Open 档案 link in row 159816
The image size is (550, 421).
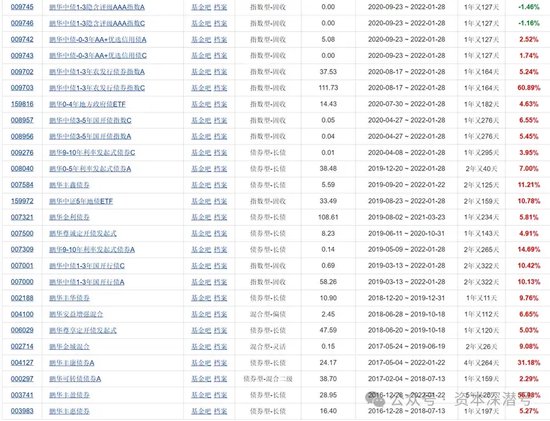pos(220,104)
